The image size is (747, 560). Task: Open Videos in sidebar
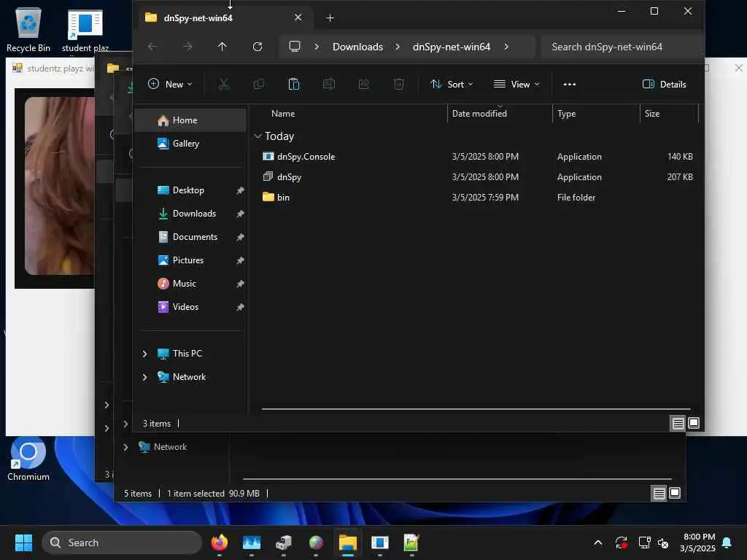pyautogui.click(x=190, y=307)
